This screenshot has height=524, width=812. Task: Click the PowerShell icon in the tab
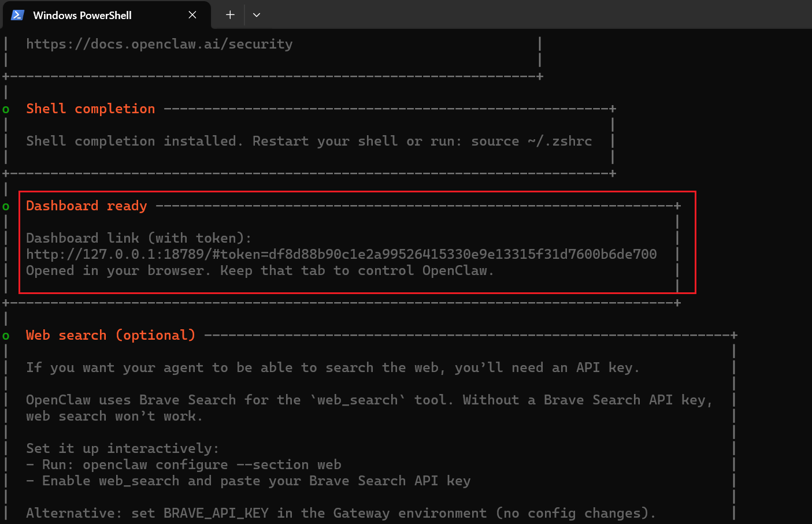tap(18, 15)
